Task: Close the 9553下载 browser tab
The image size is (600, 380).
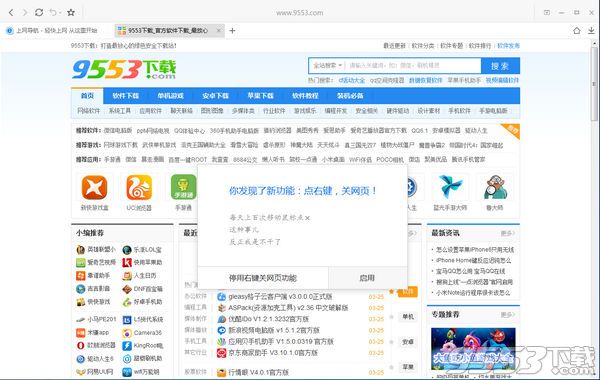Action: pyautogui.click(x=219, y=30)
